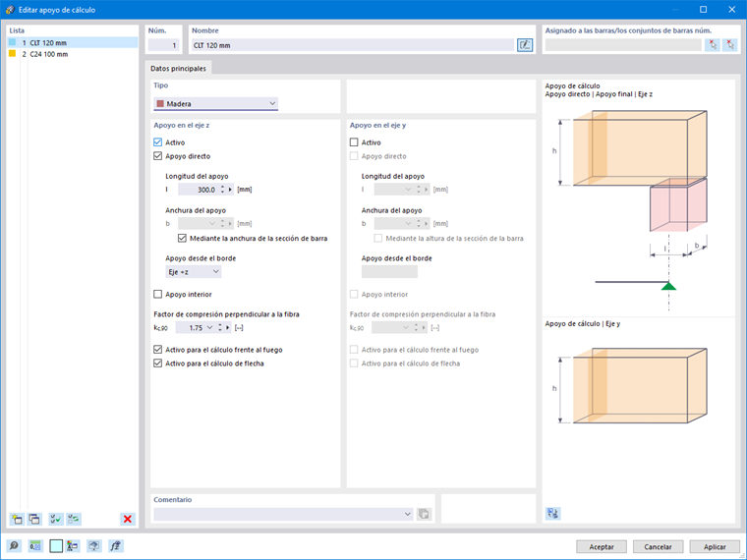Image resolution: width=747 pixels, height=560 pixels.
Task: Check Activo under Apoyo en el eje y
Action: pos(354,141)
